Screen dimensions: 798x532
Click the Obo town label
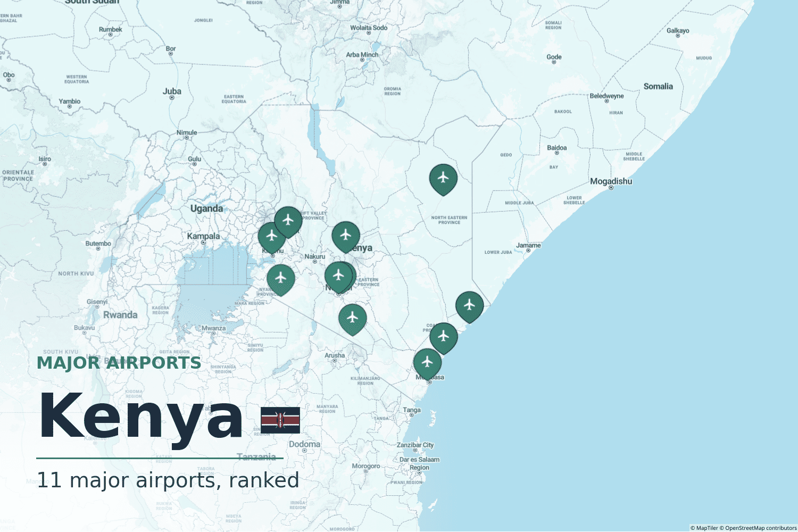tap(9, 75)
